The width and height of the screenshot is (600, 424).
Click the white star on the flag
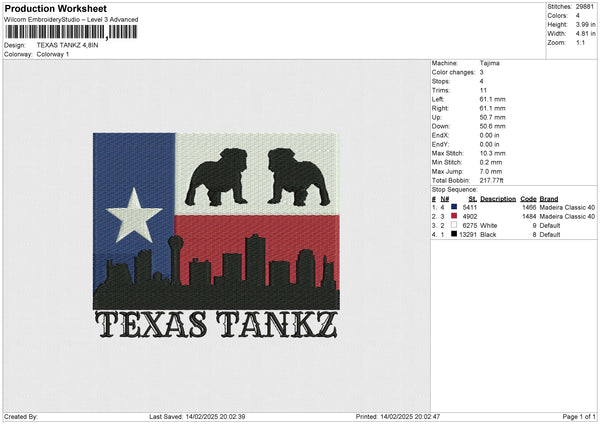(133, 213)
